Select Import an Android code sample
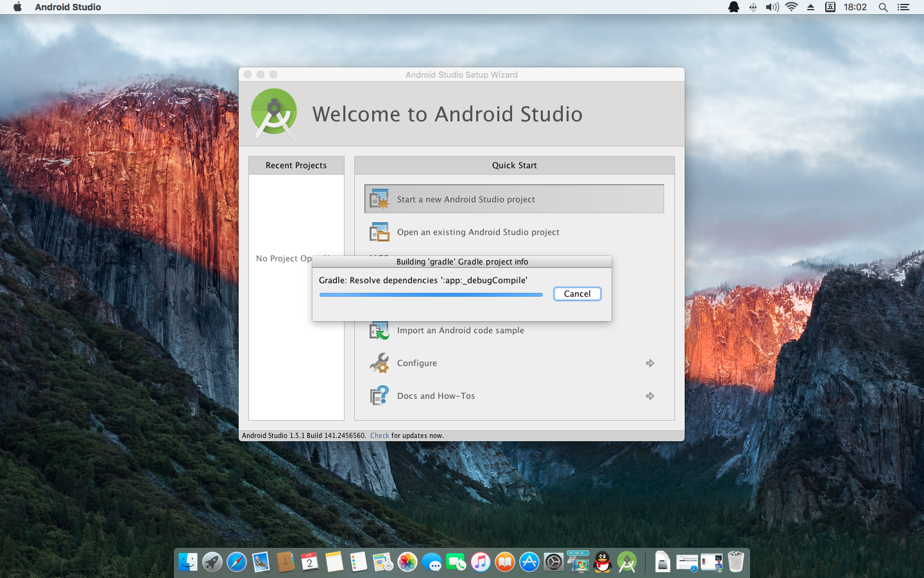This screenshot has width=924, height=578. click(x=460, y=330)
